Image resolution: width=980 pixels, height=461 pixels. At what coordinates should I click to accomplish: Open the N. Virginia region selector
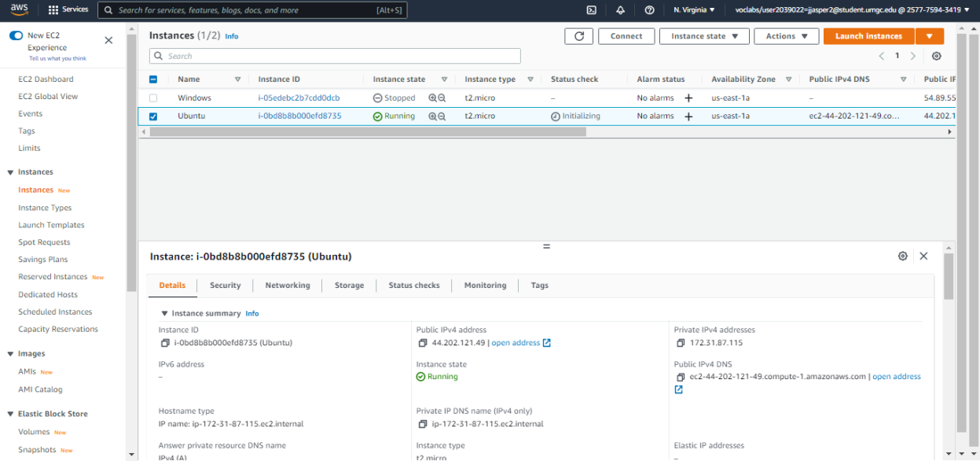click(694, 10)
